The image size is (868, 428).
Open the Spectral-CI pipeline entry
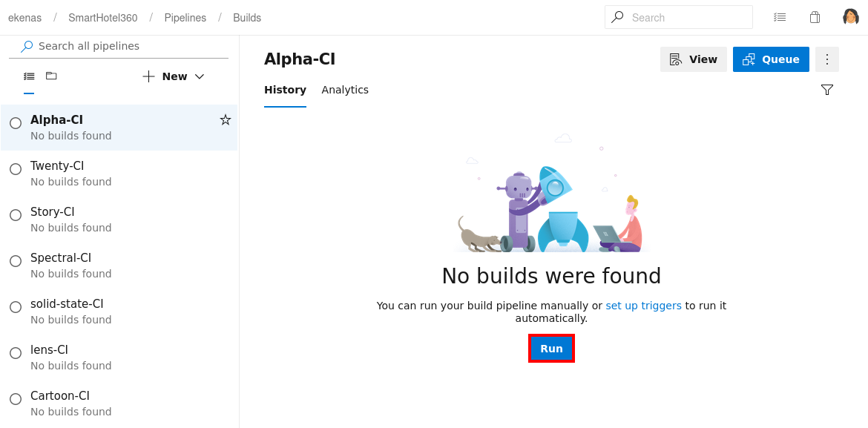tap(119, 266)
